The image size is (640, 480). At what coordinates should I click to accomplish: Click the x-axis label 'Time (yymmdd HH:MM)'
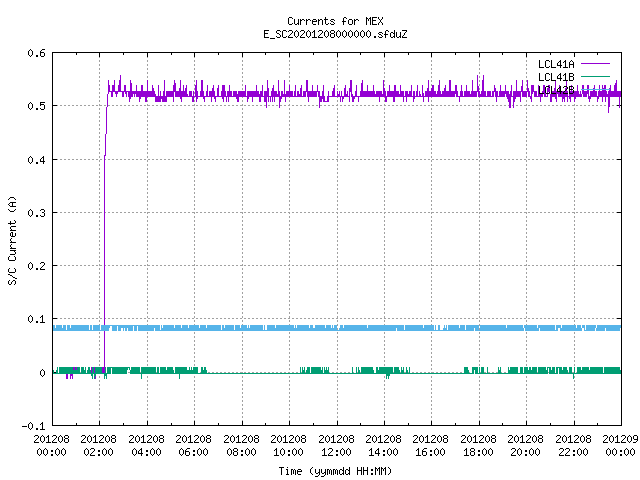point(335,471)
